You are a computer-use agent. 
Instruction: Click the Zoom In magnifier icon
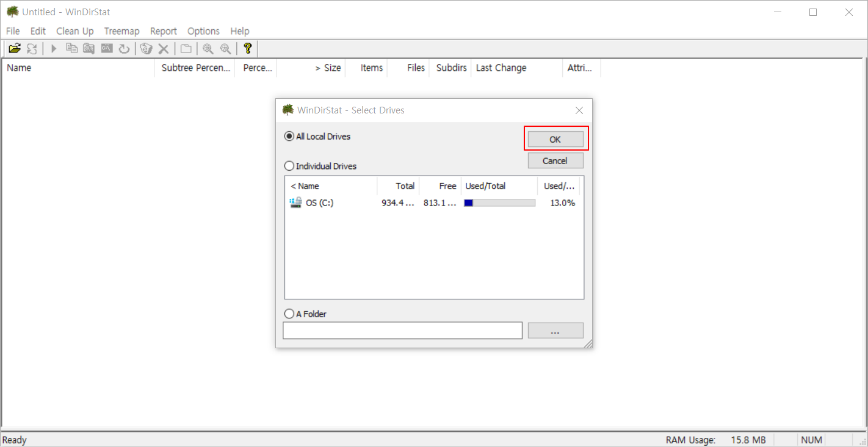(208, 49)
